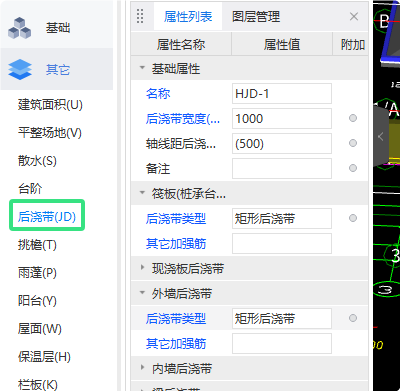Select 散水(S) item
This screenshot has width=400, height=391.
(37, 161)
